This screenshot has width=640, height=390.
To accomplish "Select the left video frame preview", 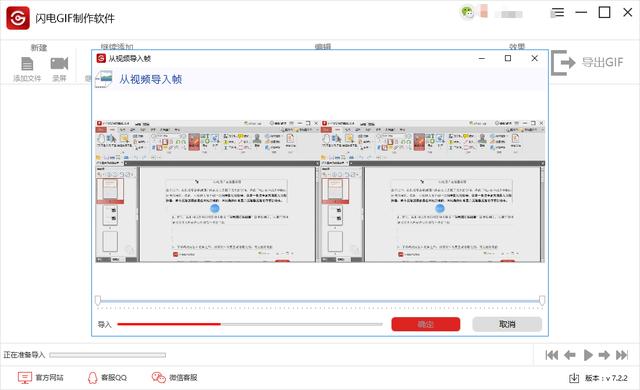I will pos(207,191).
